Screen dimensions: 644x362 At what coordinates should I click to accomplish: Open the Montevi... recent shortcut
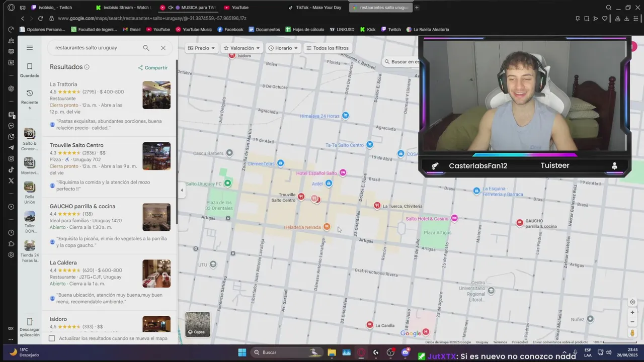30,168
